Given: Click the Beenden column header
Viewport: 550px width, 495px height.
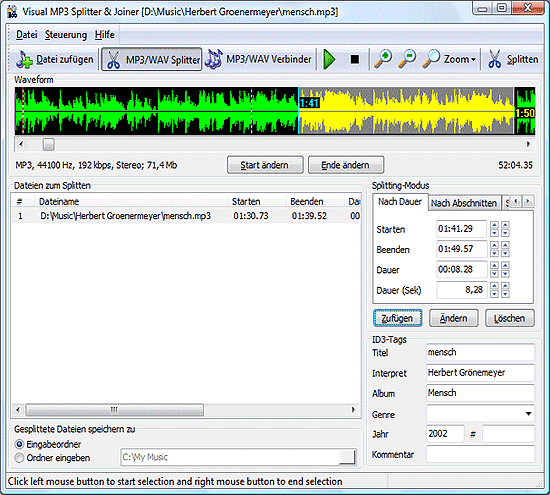Looking at the screenshot, I should click(315, 202).
